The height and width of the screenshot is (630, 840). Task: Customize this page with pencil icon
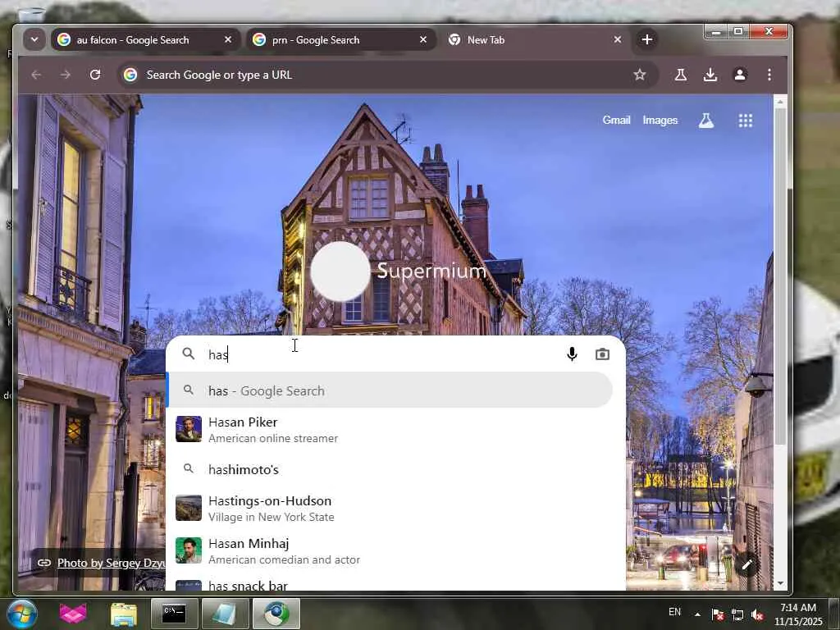coord(746,564)
